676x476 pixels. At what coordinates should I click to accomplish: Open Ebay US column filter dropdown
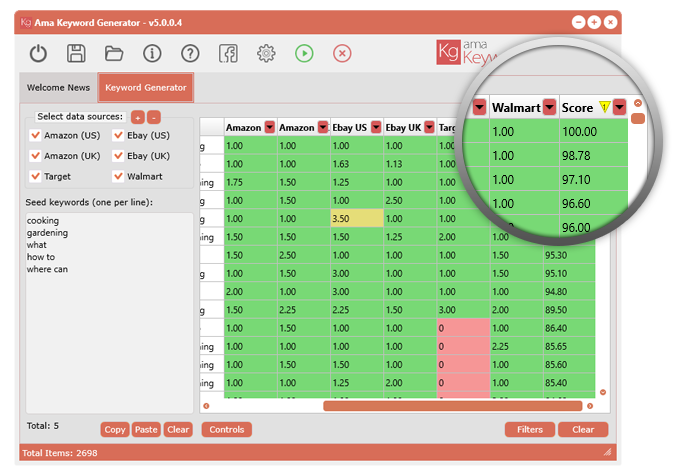pyautogui.click(x=376, y=127)
